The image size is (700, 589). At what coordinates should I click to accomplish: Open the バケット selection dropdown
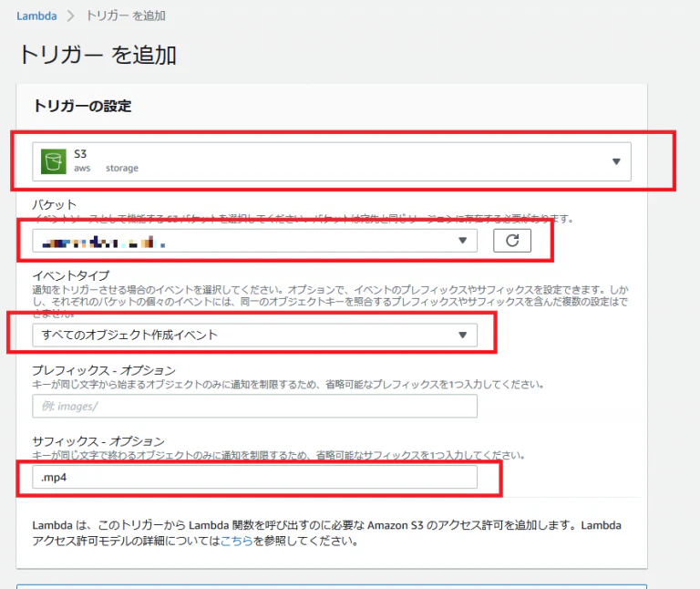point(254,241)
